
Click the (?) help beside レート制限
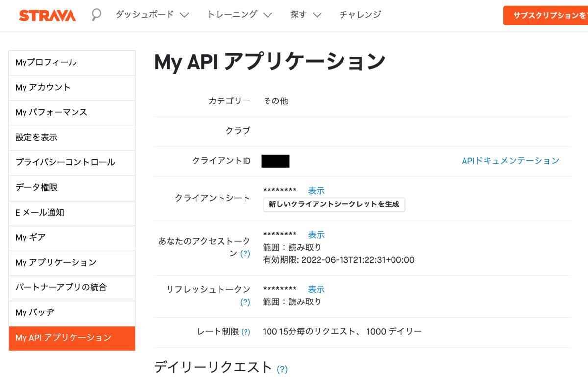click(x=245, y=332)
